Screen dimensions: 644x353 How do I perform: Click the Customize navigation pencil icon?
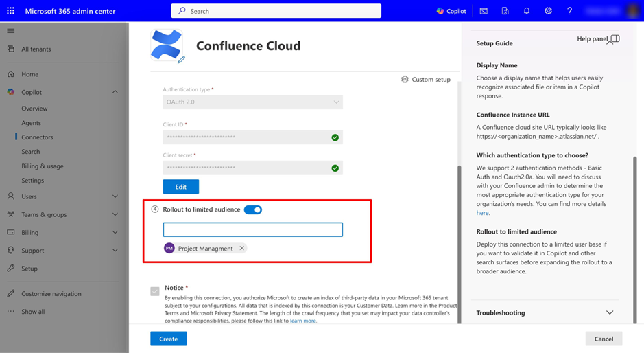(11, 293)
